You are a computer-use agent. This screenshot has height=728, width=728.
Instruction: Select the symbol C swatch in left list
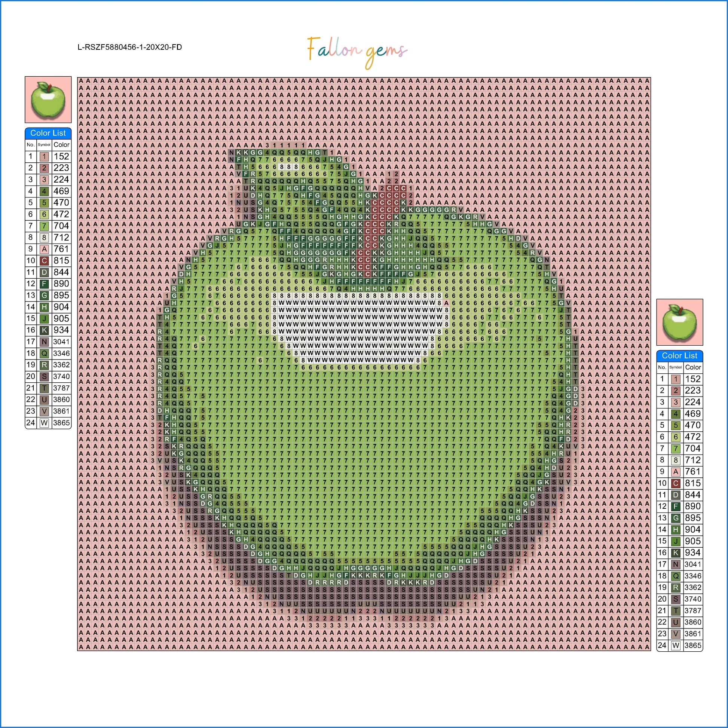tap(44, 261)
